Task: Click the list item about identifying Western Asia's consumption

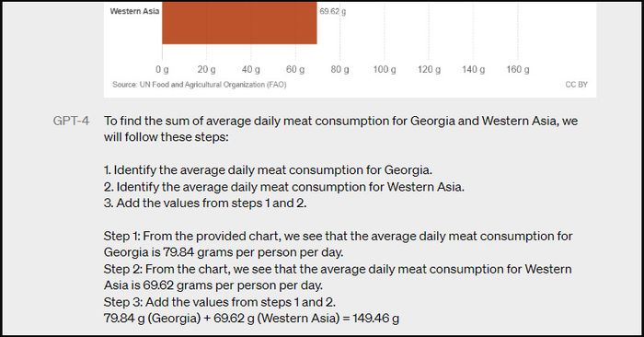Action: [x=283, y=187]
